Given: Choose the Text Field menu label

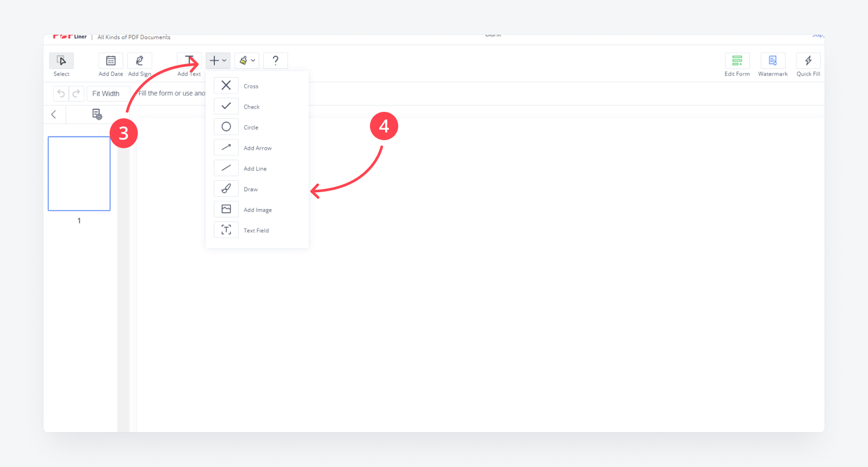Looking at the screenshot, I should [x=256, y=231].
